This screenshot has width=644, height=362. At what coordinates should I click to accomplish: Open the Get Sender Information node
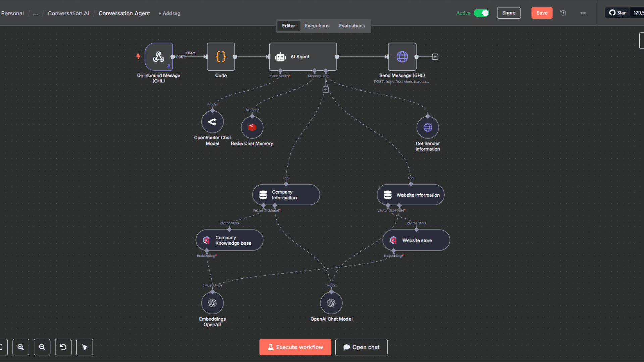pos(428,127)
